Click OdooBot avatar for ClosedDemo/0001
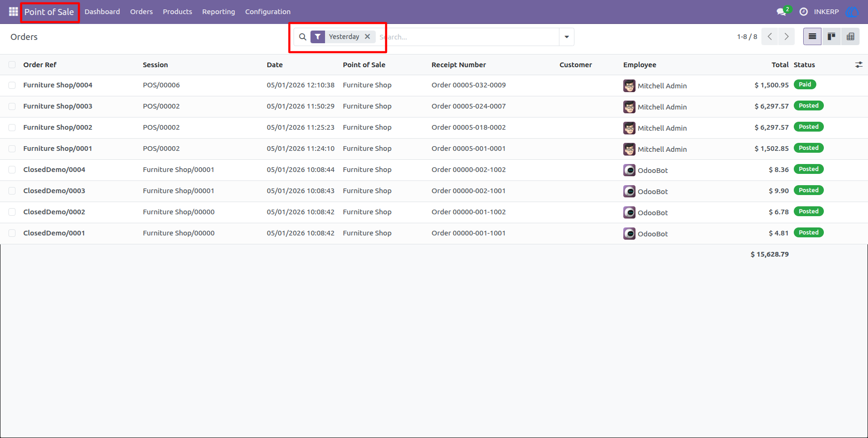This screenshot has height=438, width=868. 629,234
